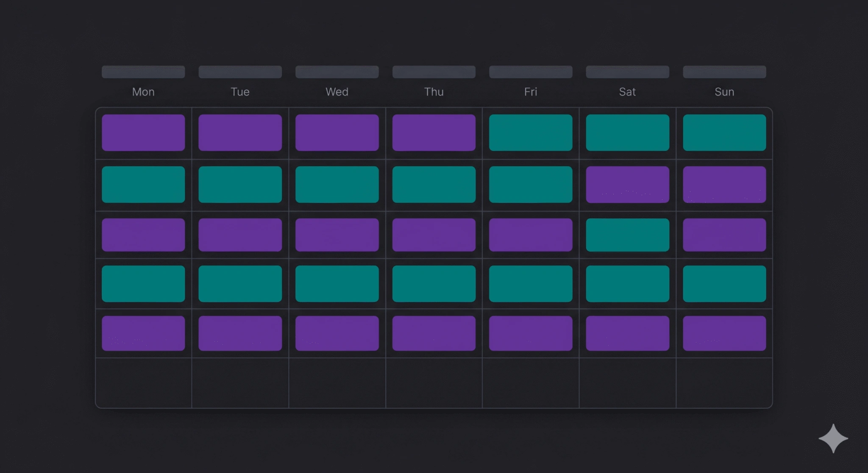
Task: Select Saturday's third-row teal block
Action: coord(628,235)
